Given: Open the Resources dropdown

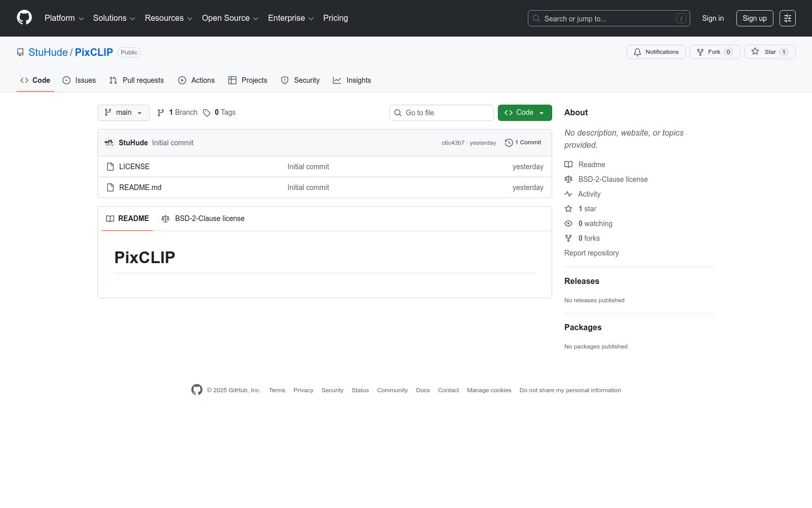Looking at the screenshot, I should (x=168, y=18).
